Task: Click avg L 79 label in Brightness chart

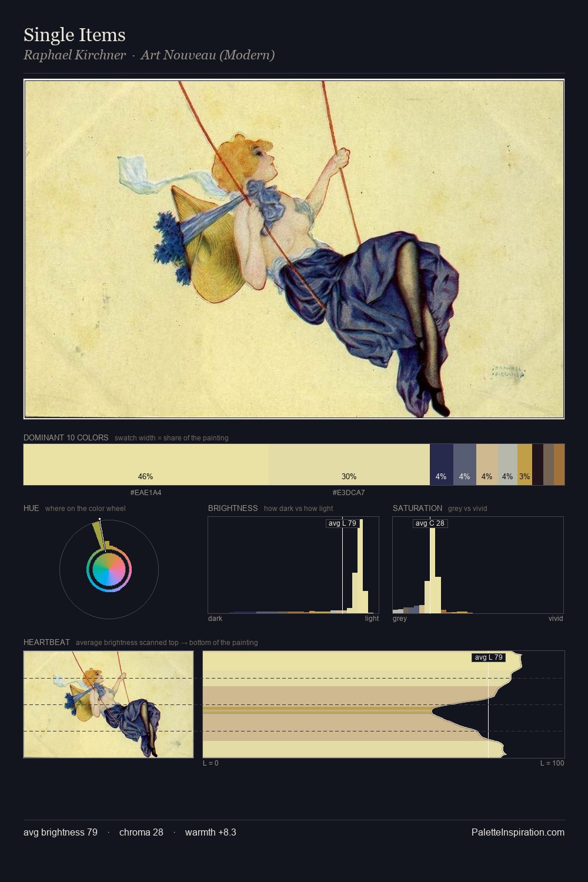Action: [x=342, y=523]
